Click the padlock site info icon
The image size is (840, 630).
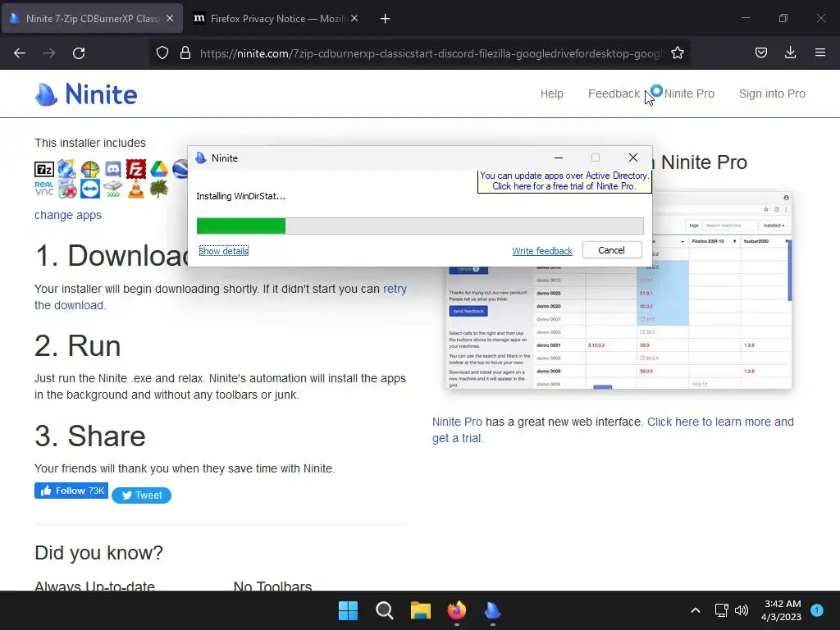[x=185, y=53]
